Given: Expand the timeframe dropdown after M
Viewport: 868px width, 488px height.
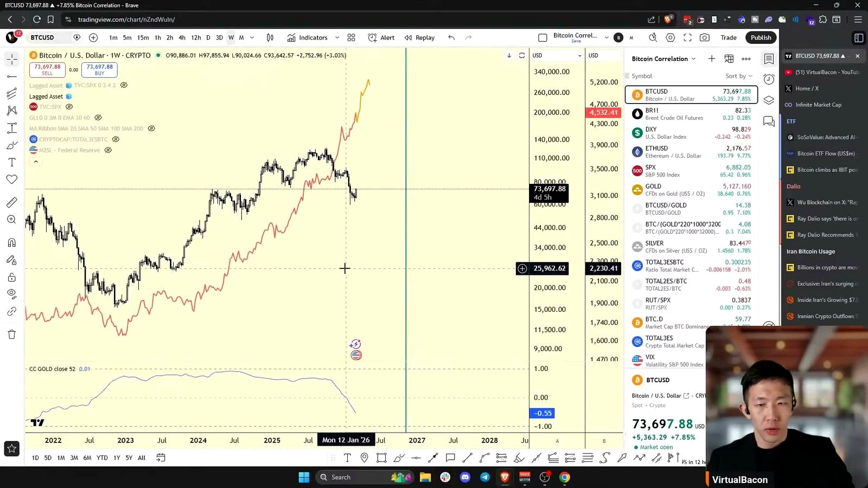Looking at the screenshot, I should [252, 37].
